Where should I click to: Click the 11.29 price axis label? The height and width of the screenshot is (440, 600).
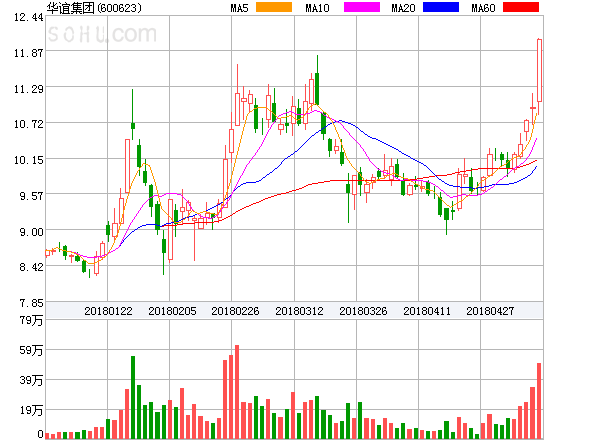coord(29,89)
